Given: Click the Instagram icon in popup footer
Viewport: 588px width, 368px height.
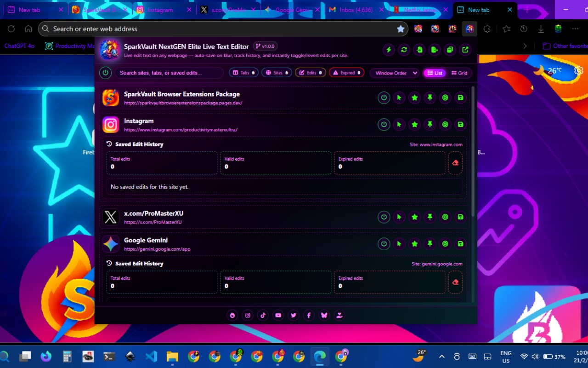Looking at the screenshot, I should (x=248, y=315).
